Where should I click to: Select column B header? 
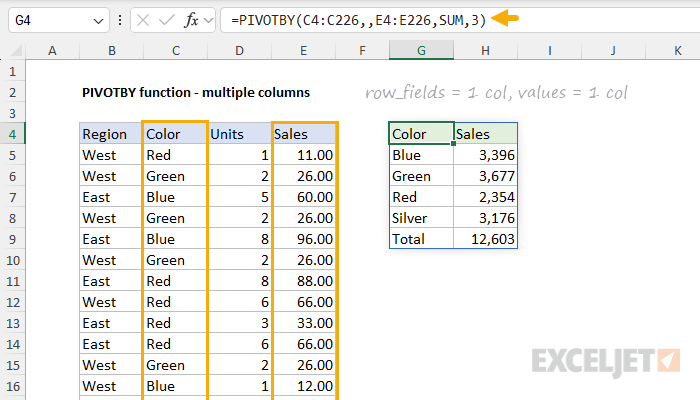pyautogui.click(x=112, y=50)
